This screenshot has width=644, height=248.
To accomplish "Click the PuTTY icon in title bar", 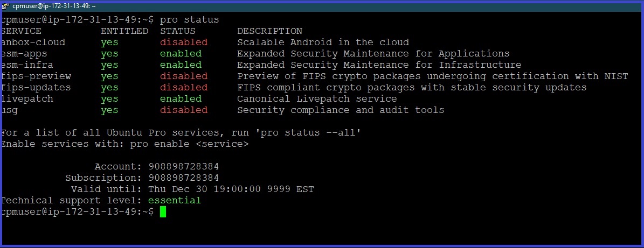I will pos(5,6).
